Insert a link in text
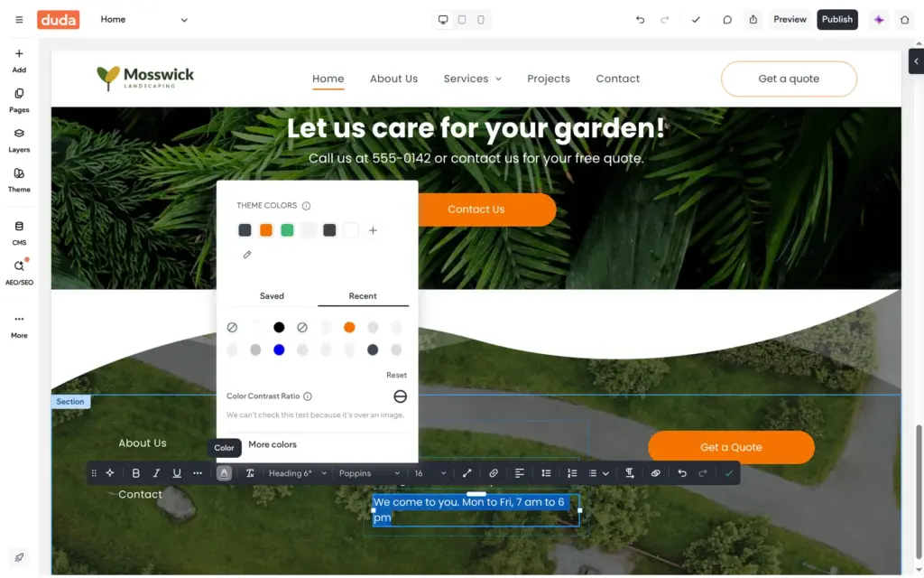This screenshot has height=578, width=924. click(494, 473)
